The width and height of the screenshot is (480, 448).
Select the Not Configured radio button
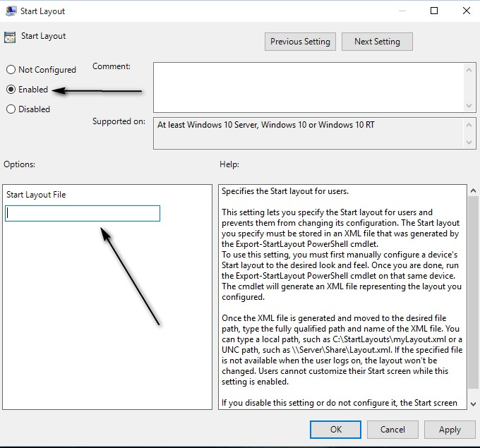(11, 70)
